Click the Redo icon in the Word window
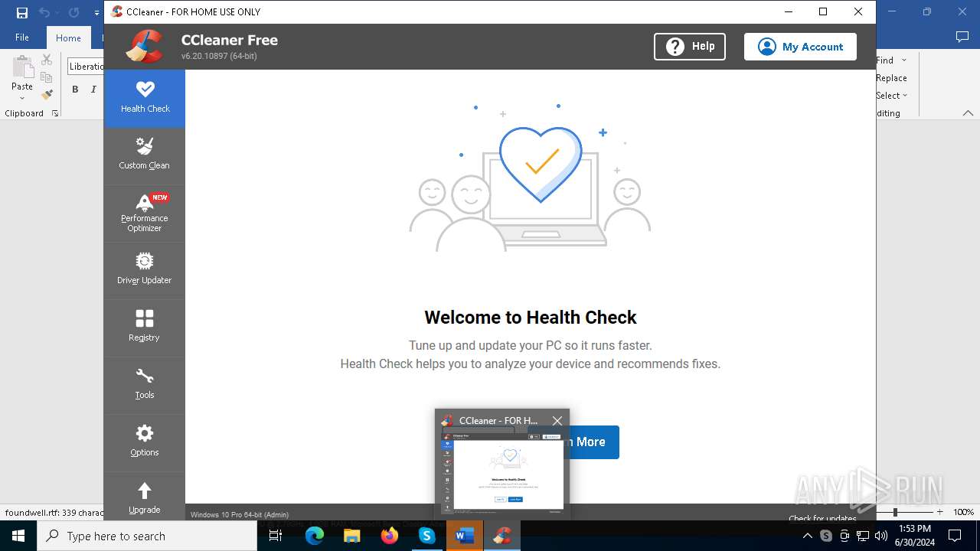Screen dimensions: 980x551 (x=73, y=12)
